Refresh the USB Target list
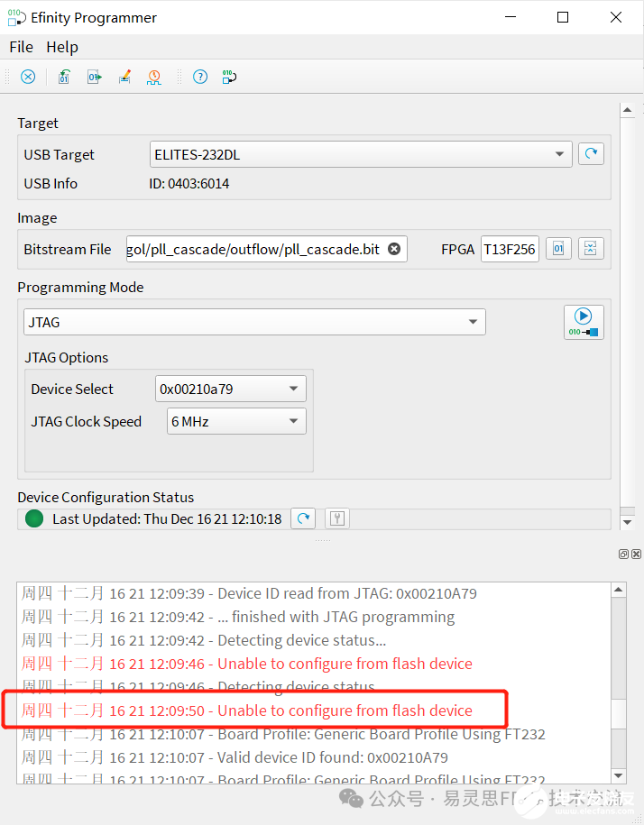 coord(591,154)
